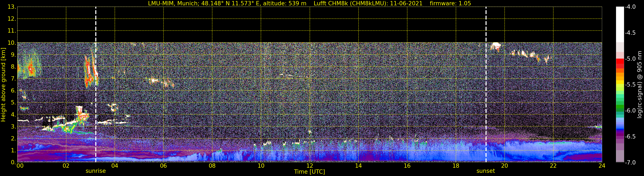The width and height of the screenshot is (644, 176).
Task: Click the sunset dashed vertical line marker
Action: tap(486, 85)
